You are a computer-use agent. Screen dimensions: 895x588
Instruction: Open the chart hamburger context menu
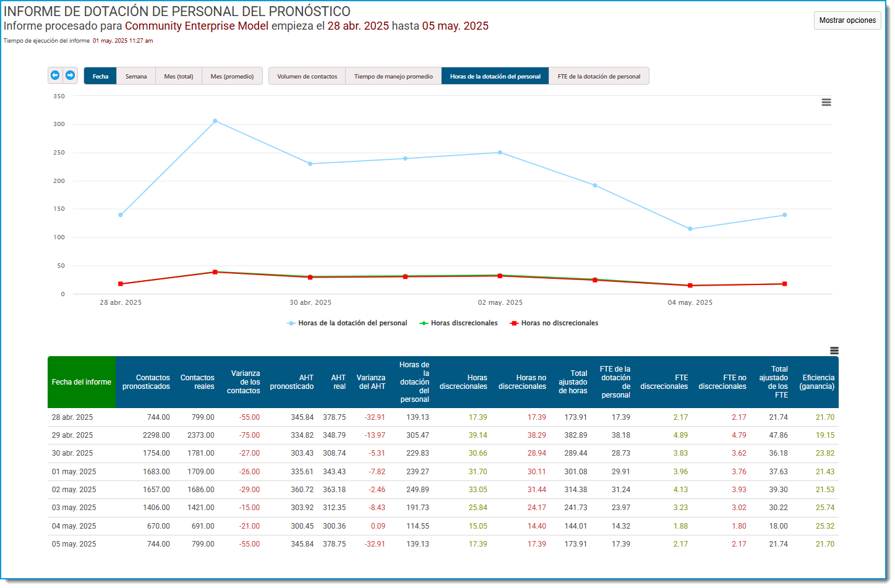826,103
